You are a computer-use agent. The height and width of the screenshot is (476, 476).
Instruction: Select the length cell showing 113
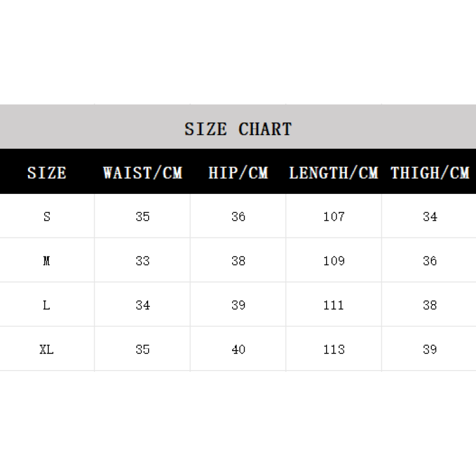[334, 349]
